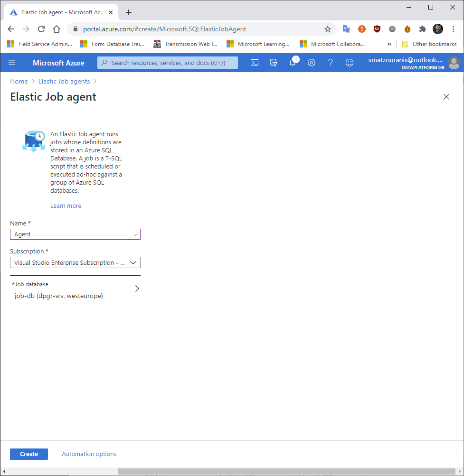Viewport: 464px width, 476px height.
Task: Open Microsoft Learning bookmark
Action: pos(258,44)
